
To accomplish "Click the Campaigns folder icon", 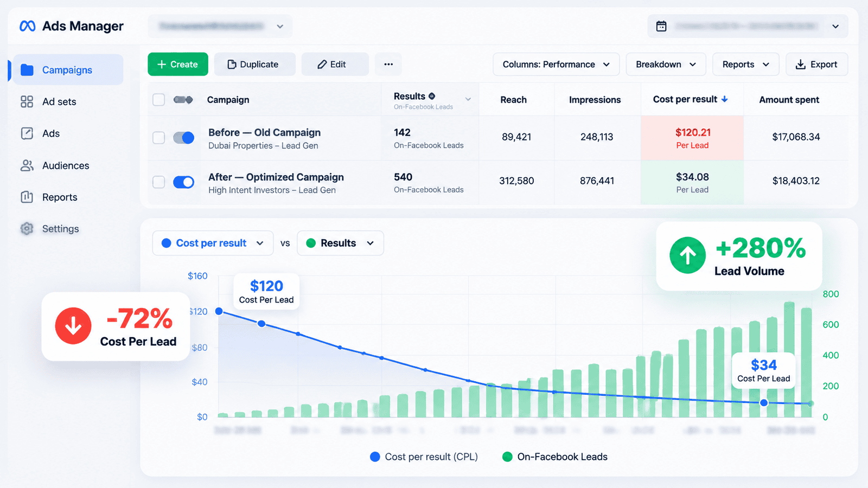I will click(27, 70).
